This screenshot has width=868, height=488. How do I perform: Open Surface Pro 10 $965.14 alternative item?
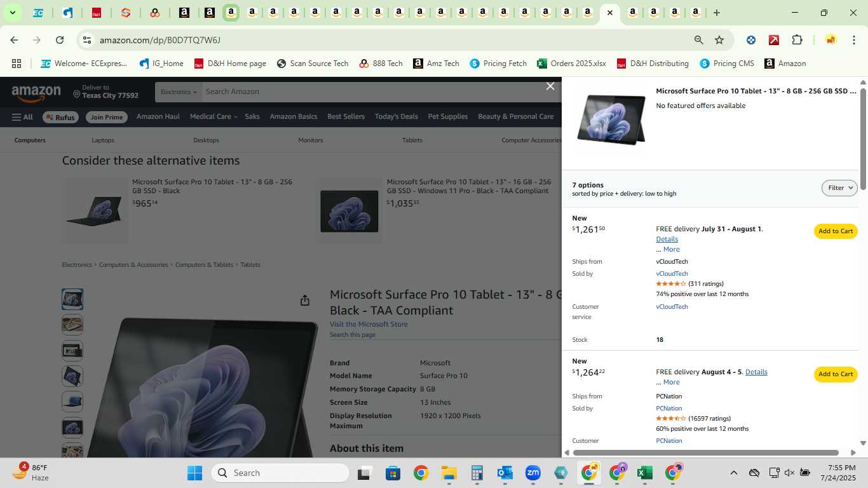[212, 186]
